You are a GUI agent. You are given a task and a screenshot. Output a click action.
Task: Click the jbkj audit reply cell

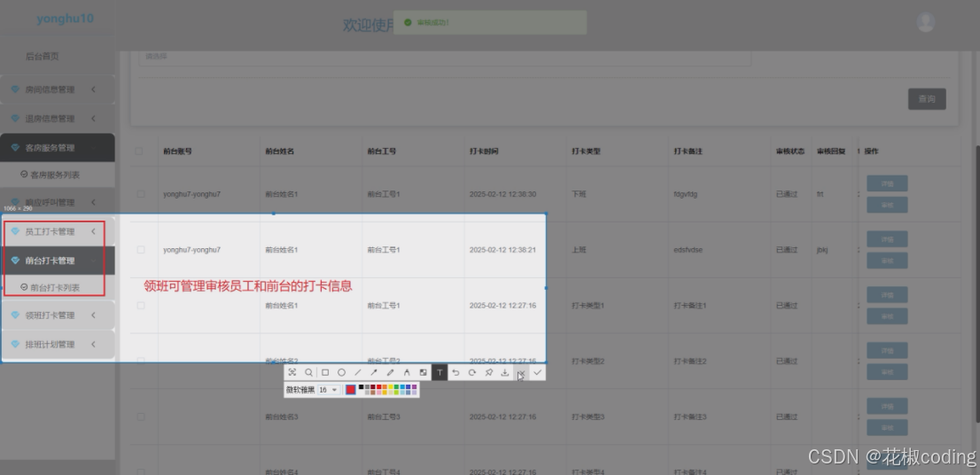click(x=822, y=250)
